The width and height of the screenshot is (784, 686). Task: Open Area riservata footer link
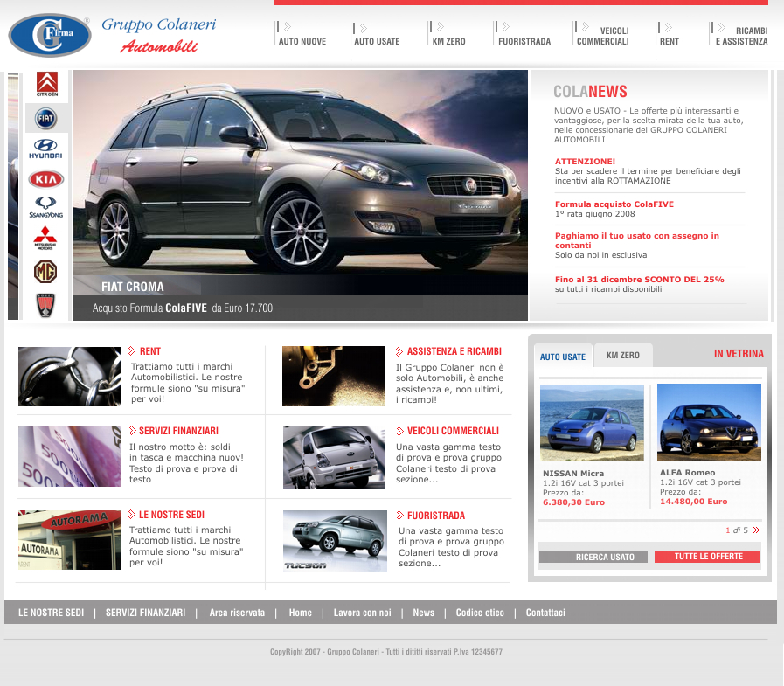click(237, 613)
